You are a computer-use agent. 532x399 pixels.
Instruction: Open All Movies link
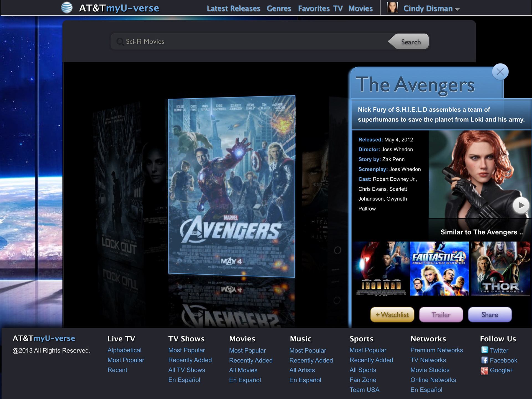(x=243, y=370)
